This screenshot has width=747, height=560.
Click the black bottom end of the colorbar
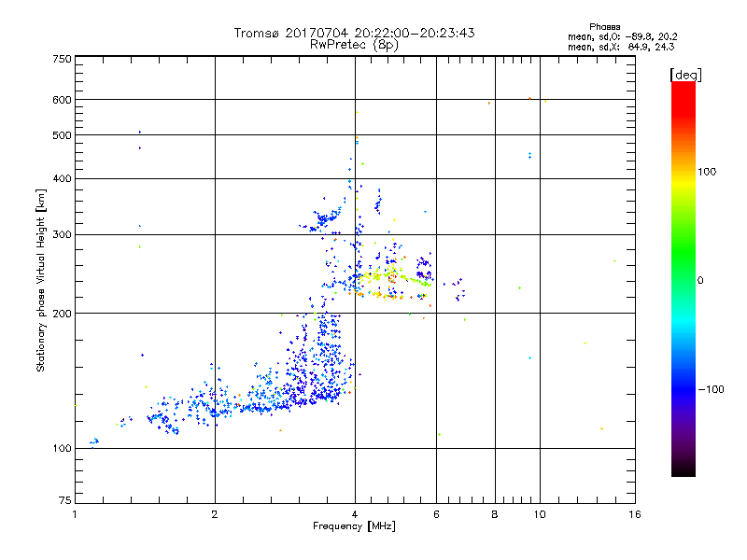tap(684, 469)
